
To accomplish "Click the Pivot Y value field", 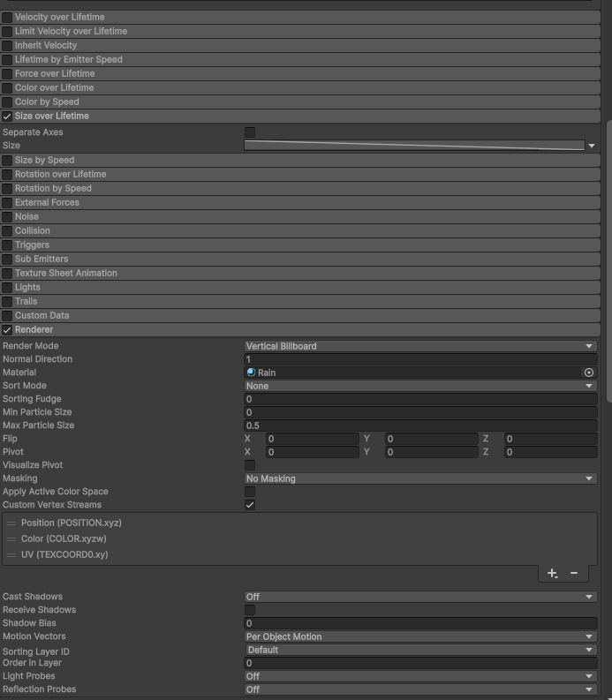I will [432, 452].
